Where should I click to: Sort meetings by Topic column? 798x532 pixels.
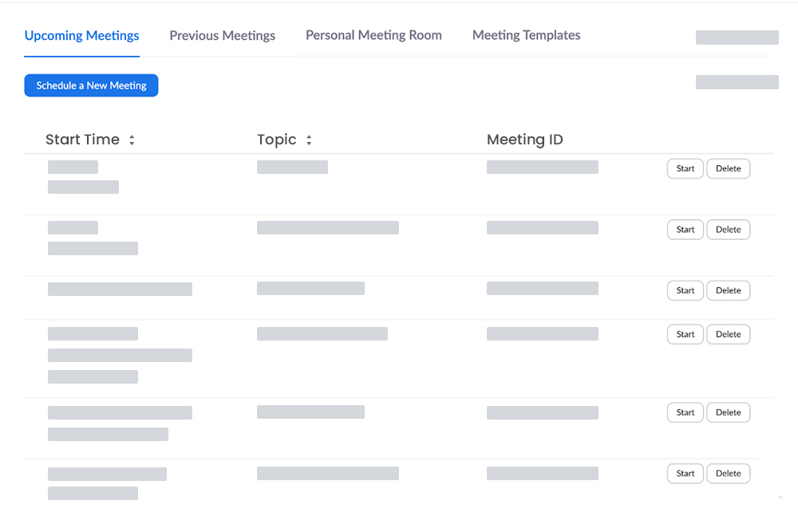(x=308, y=140)
